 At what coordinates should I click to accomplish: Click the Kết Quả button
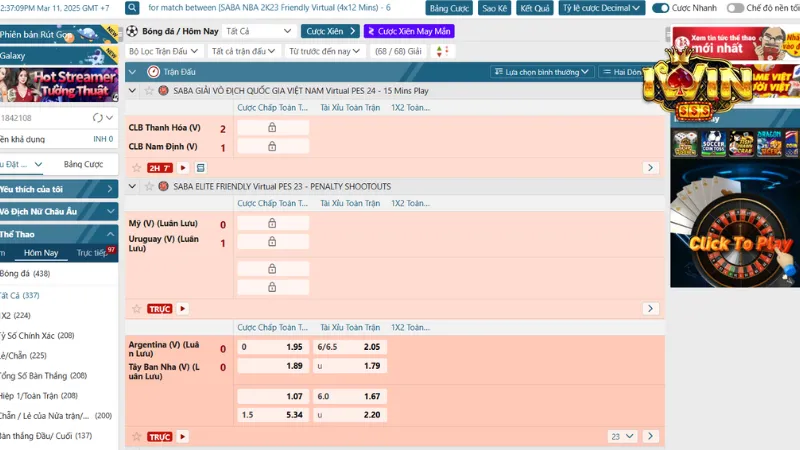(x=535, y=8)
